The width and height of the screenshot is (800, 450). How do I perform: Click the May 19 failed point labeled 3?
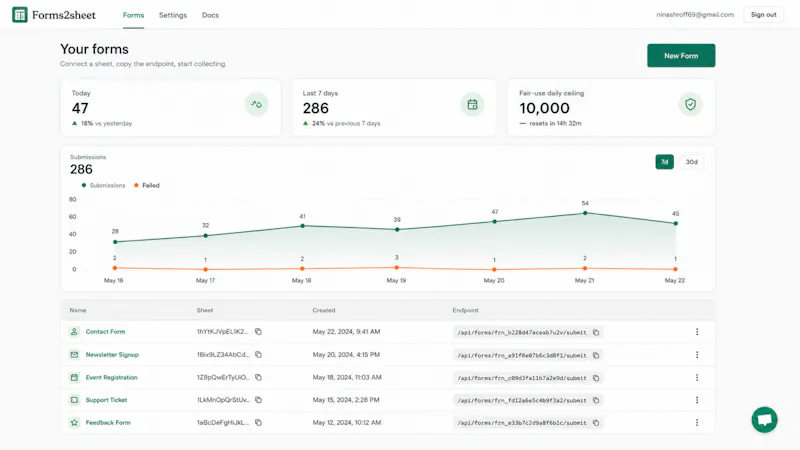click(396, 267)
